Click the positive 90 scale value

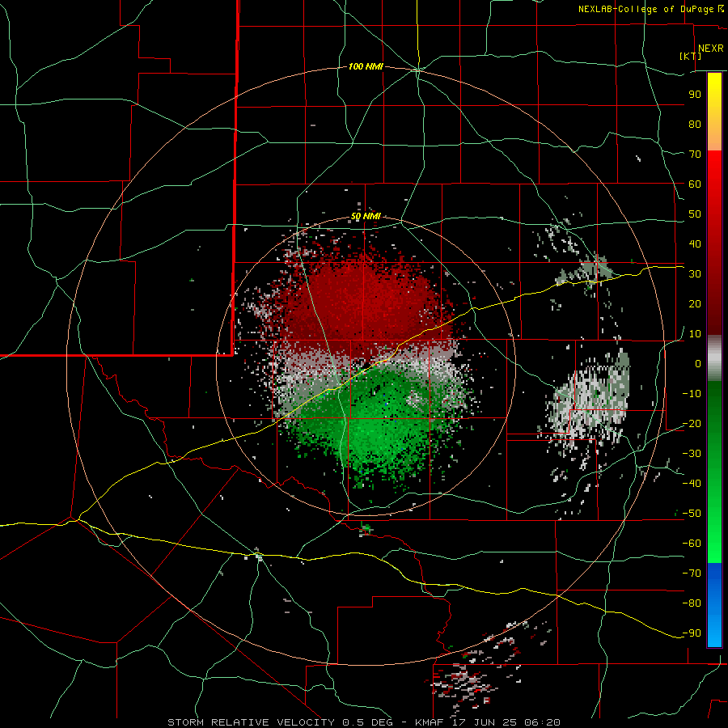click(x=695, y=95)
